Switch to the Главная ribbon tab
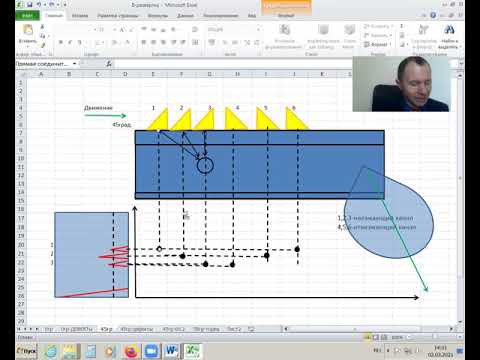This screenshot has height=360, width=480. coord(54,16)
